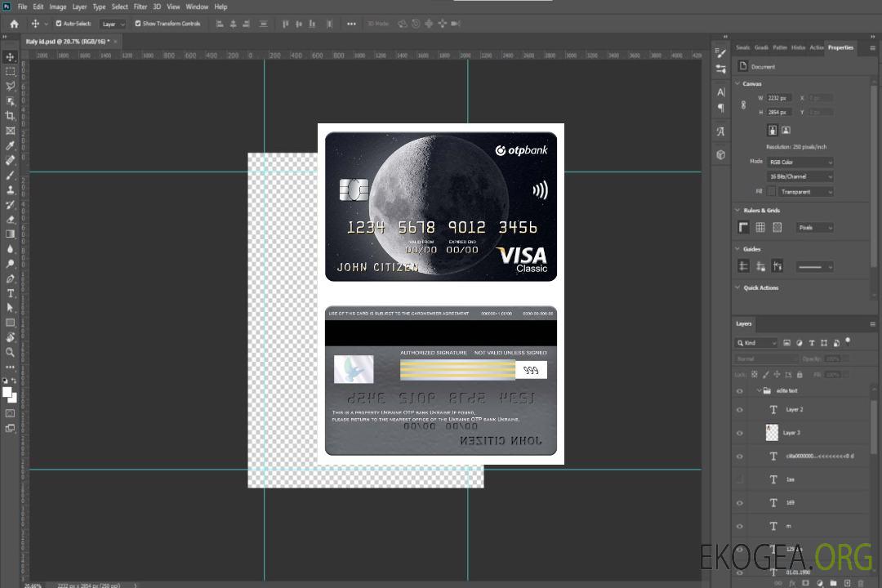Filter layers by type layers icon

(x=812, y=343)
